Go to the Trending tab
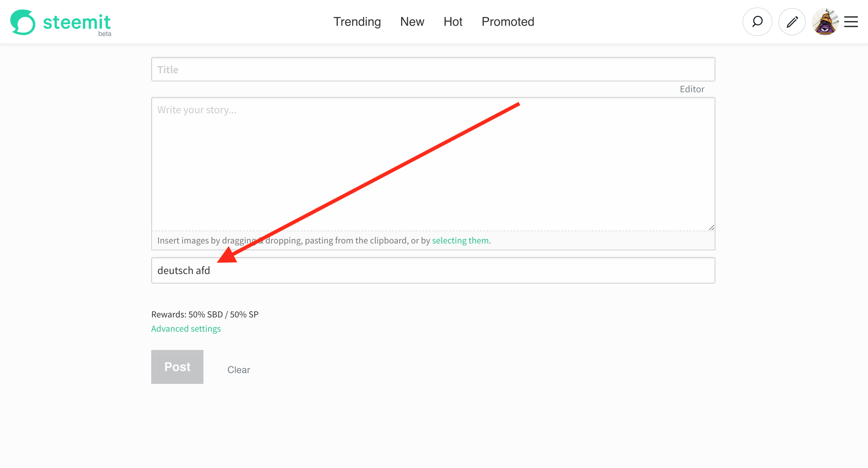Screen dimensions: 868x468 click(x=357, y=22)
